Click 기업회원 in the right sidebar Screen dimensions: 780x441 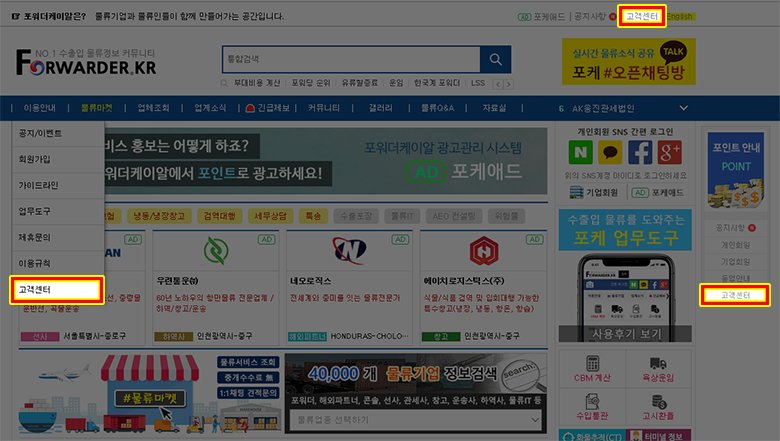[735, 262]
